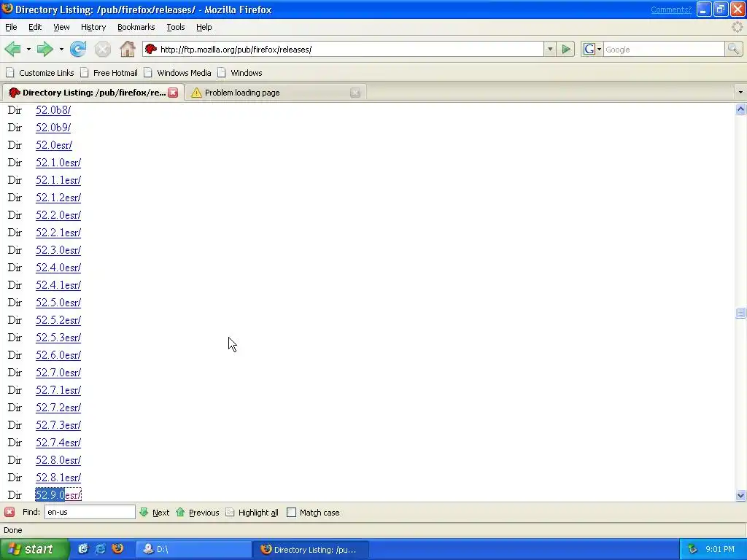The height and width of the screenshot is (560, 747).
Task: Click the Stop loading button
Action: pos(102,49)
